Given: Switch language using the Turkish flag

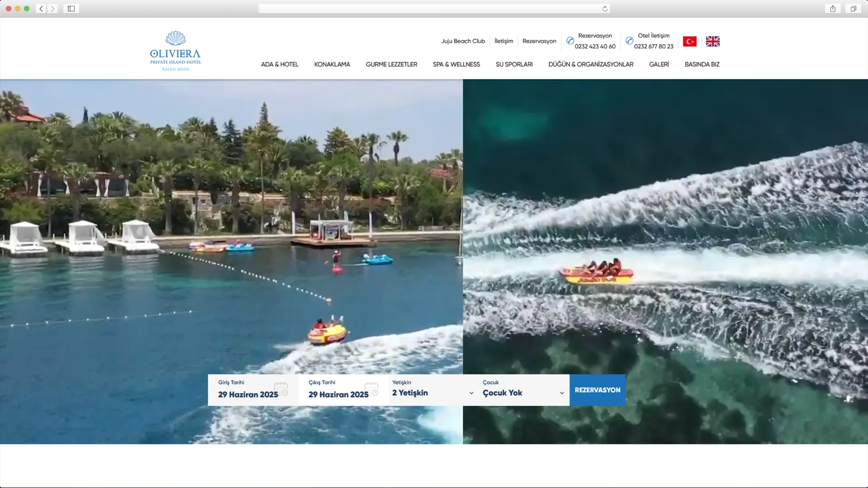Looking at the screenshot, I should pos(689,42).
